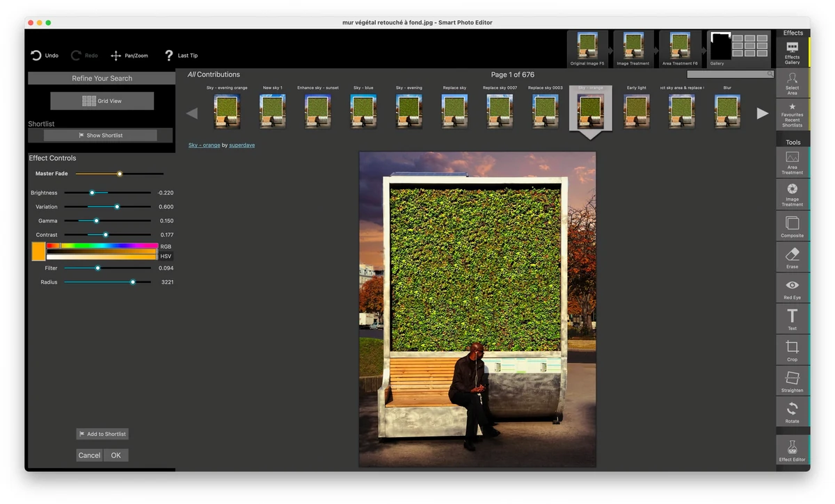
Task: Pick a hue on the RGB bar
Action: click(x=102, y=245)
